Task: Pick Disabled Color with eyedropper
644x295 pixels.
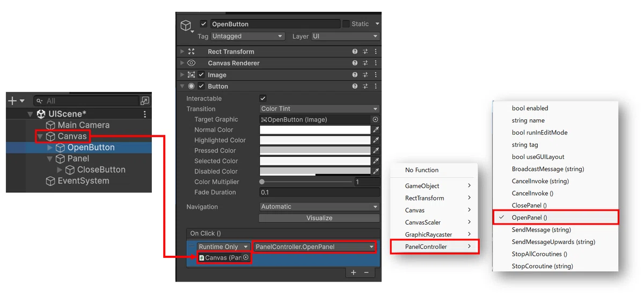Action: tap(376, 171)
